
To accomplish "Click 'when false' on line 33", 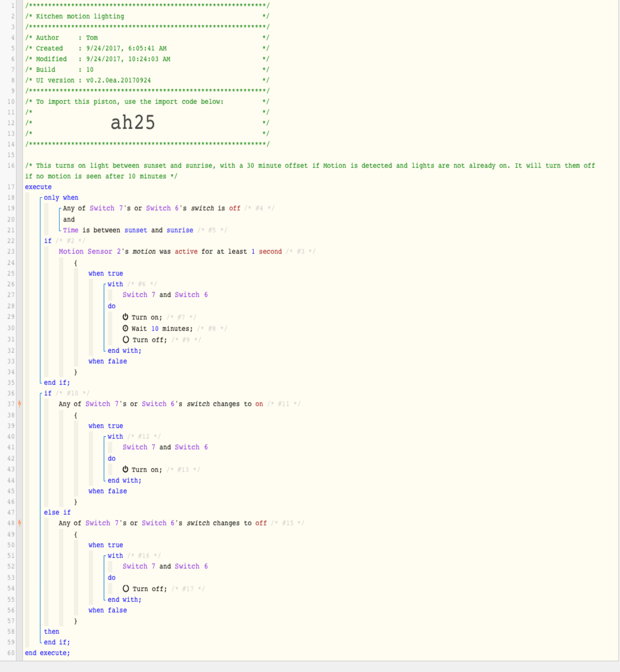I will click(108, 362).
